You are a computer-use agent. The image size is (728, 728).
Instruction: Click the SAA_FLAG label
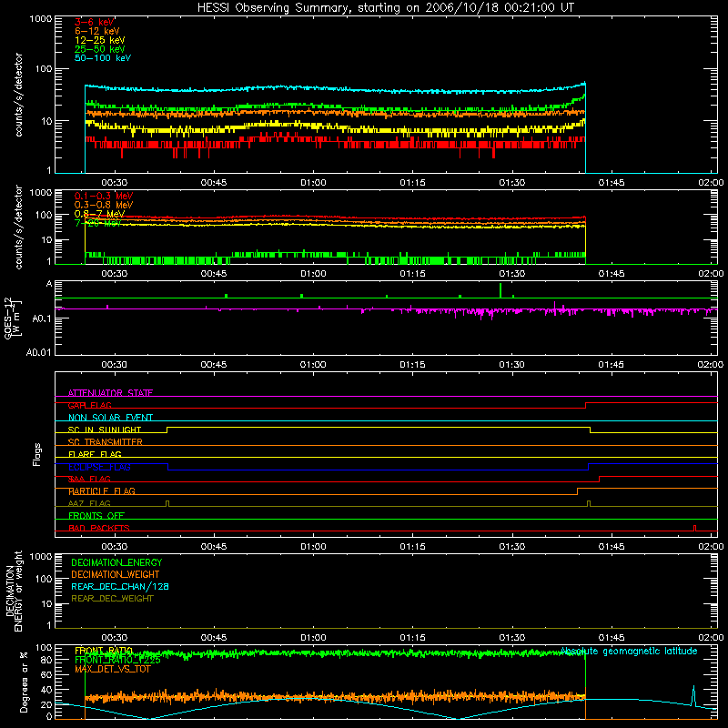pos(89,479)
